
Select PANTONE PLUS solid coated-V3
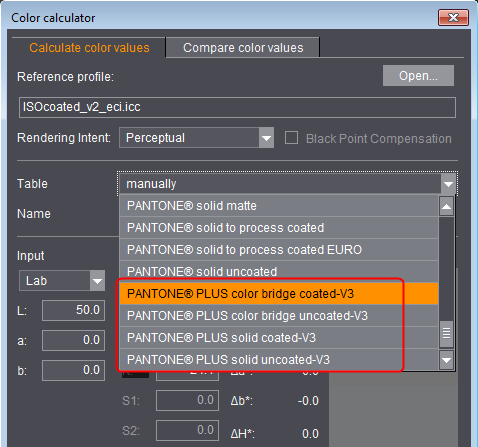(279, 338)
